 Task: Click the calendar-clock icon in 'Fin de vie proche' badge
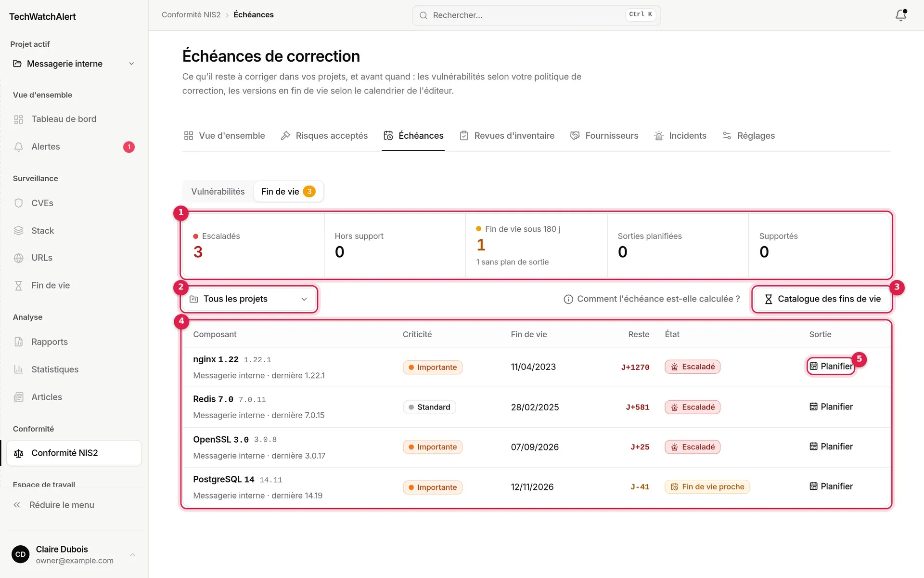[674, 487]
